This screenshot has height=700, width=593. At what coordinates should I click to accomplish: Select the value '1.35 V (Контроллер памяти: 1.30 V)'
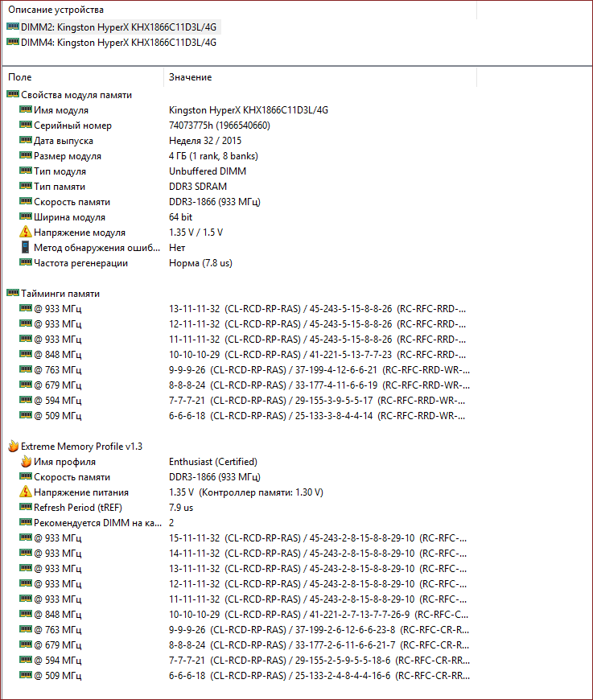click(246, 492)
